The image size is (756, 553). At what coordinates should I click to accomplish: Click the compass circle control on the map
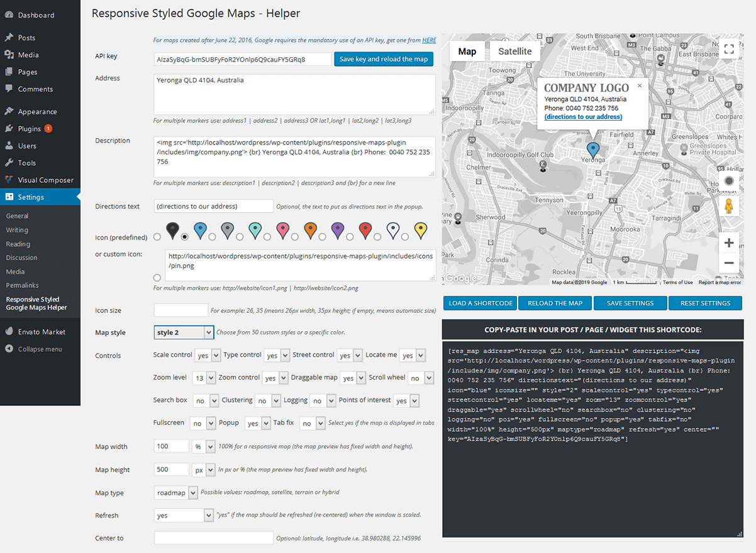click(728, 180)
